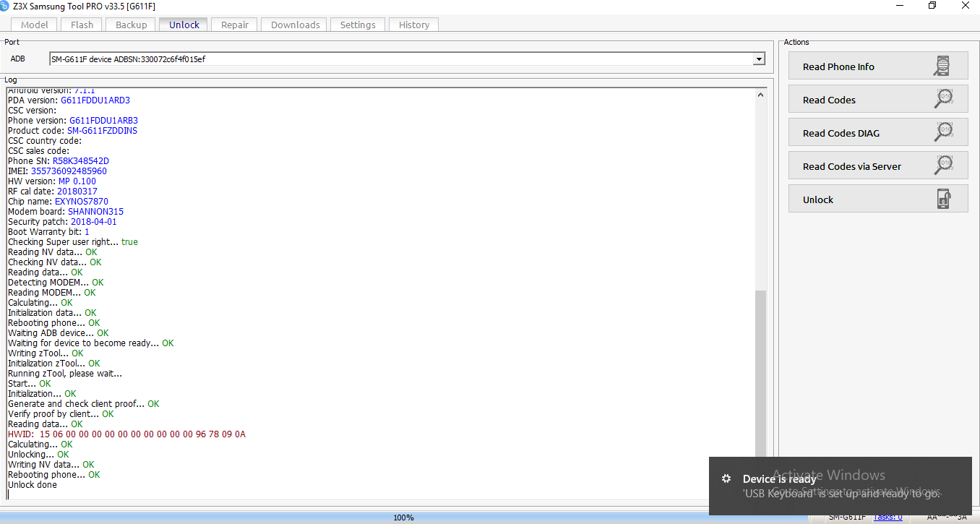This screenshot has height=524, width=980.
Task: Open the Repair tab
Action: (235, 25)
